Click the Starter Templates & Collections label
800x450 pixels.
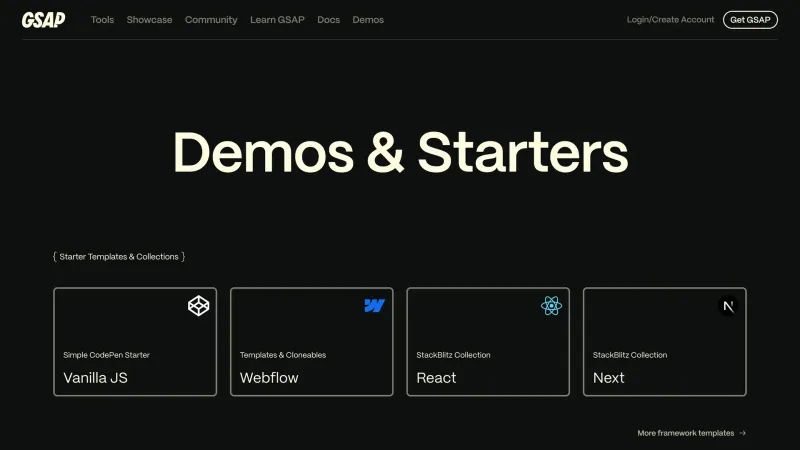[x=119, y=257]
